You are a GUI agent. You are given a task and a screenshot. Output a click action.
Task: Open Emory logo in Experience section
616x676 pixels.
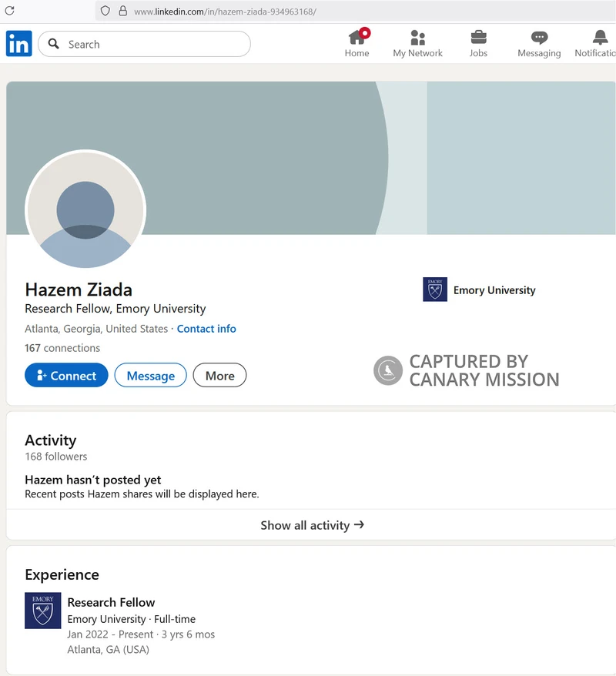42,611
